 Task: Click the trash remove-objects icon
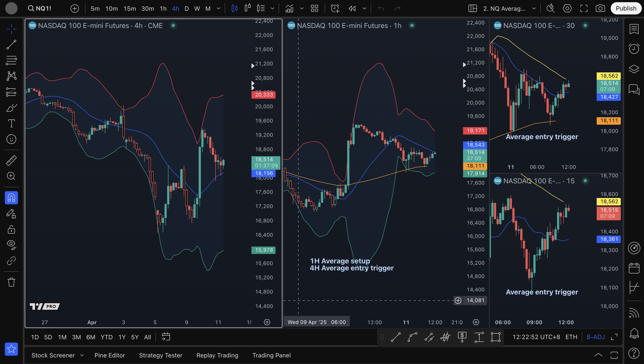(x=11, y=282)
